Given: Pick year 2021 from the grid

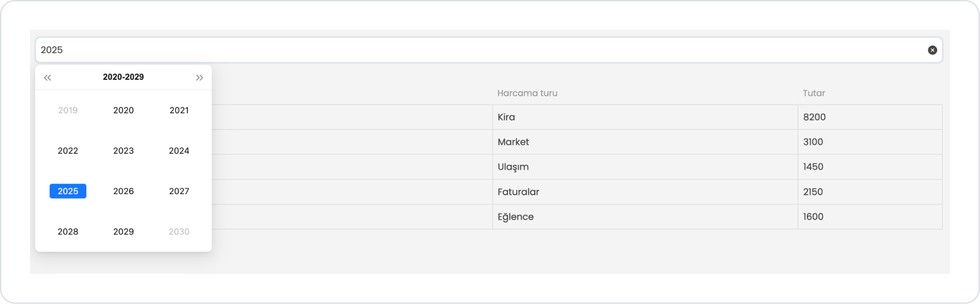Looking at the screenshot, I should [179, 110].
